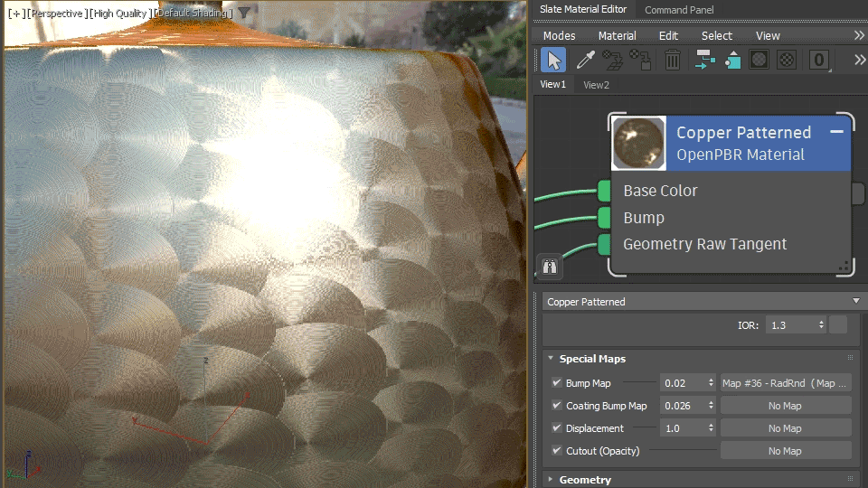Toggle the Displacement checkbox

pos(557,427)
